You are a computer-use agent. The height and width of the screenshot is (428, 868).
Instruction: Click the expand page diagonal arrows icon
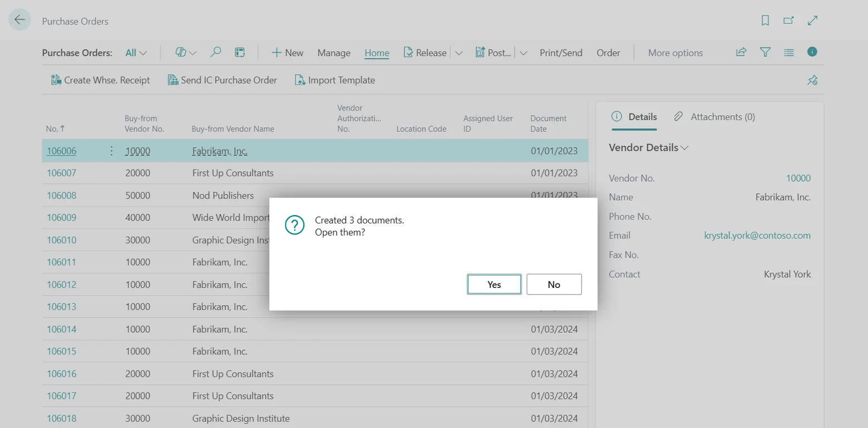point(812,21)
